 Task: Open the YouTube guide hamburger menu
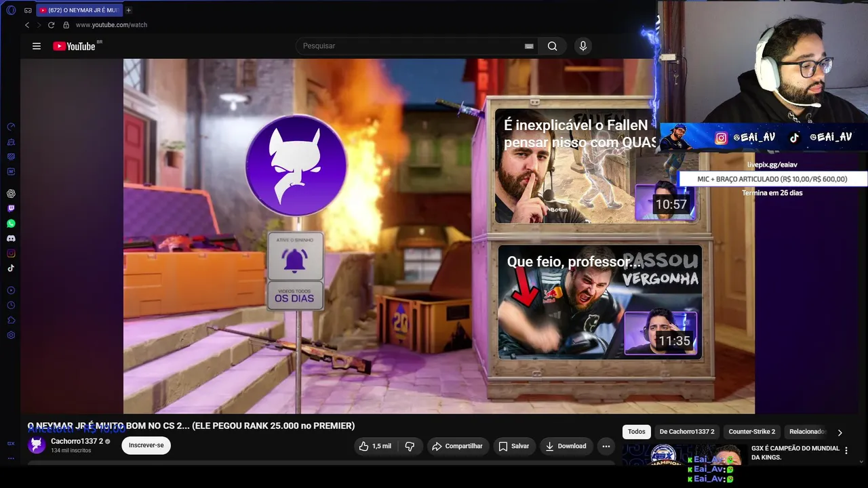click(x=37, y=46)
